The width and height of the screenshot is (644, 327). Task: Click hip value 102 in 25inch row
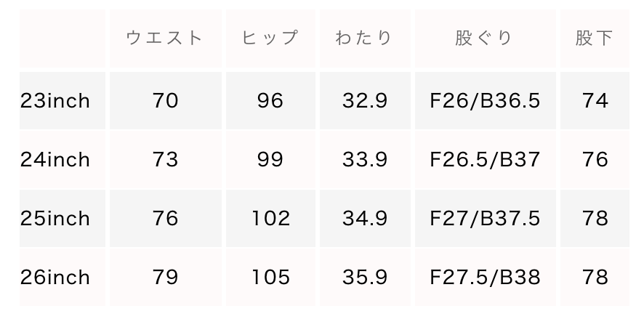[x=270, y=219]
